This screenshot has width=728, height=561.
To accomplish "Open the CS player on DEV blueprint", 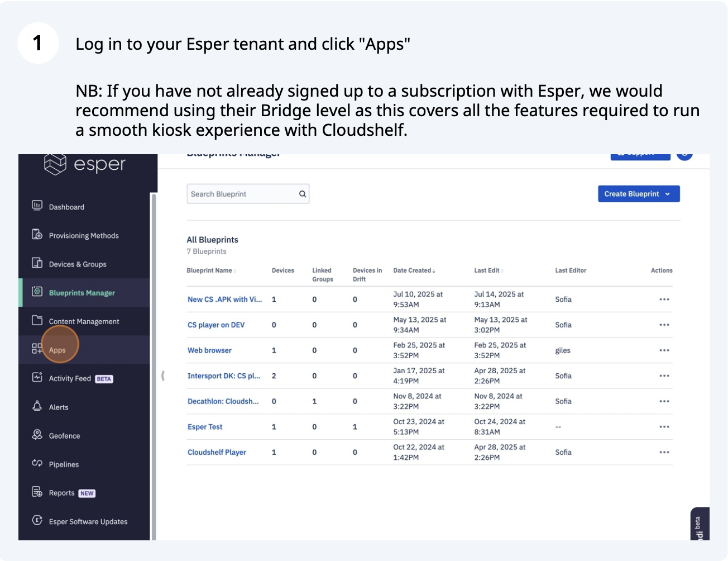I will (216, 325).
